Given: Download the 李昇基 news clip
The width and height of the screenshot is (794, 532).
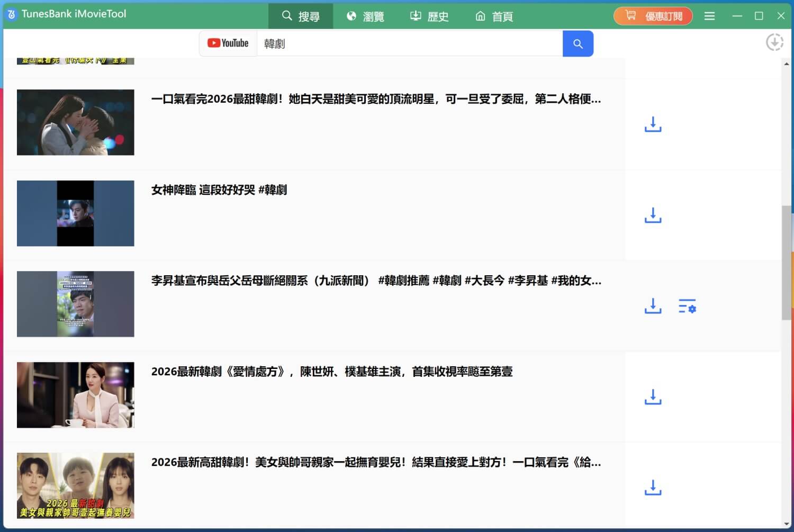Looking at the screenshot, I should pos(653,306).
